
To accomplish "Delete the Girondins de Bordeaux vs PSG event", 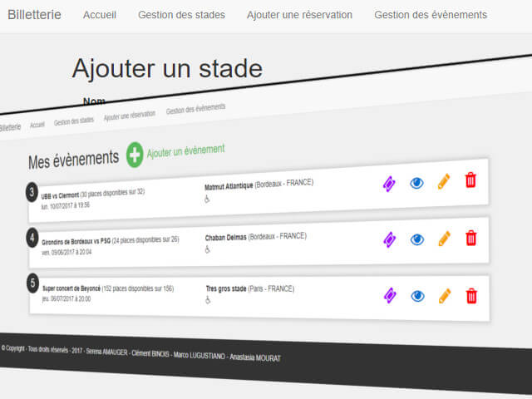I will [x=471, y=238].
